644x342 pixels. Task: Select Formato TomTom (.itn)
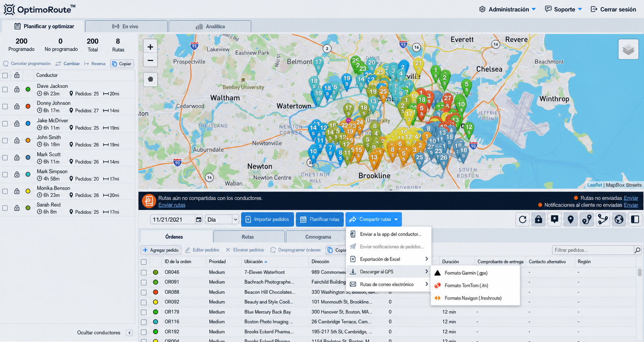(475, 286)
